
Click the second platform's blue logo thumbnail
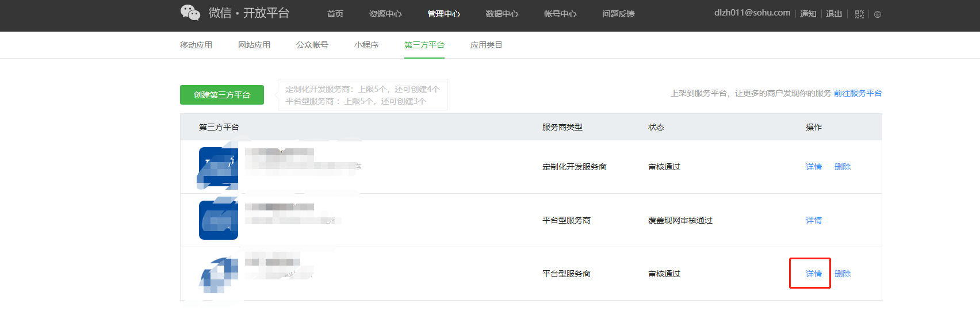(x=219, y=220)
